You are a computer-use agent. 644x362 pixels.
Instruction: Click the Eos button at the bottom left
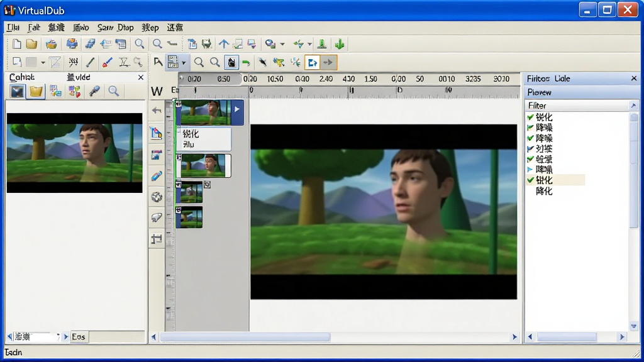pyautogui.click(x=79, y=337)
